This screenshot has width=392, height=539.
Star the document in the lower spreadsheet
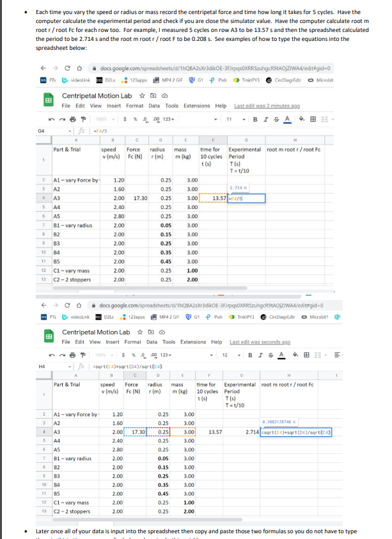click(140, 332)
